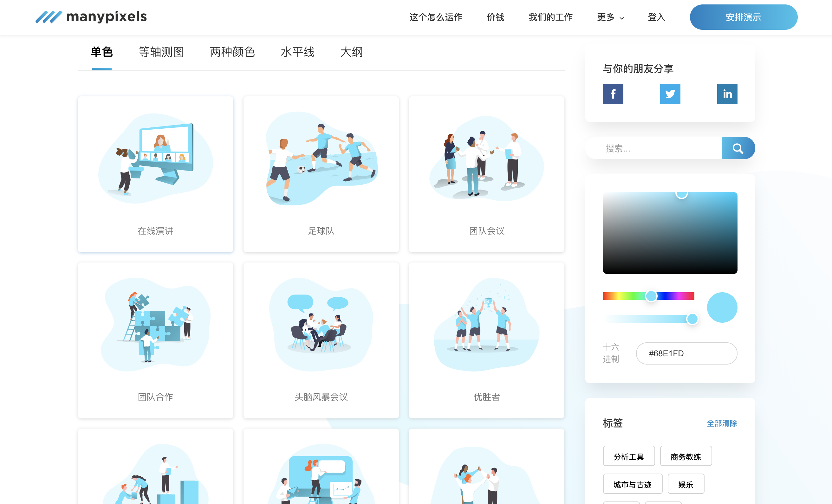Share on Twitter
The height and width of the screenshot is (504, 832).
[x=670, y=94]
